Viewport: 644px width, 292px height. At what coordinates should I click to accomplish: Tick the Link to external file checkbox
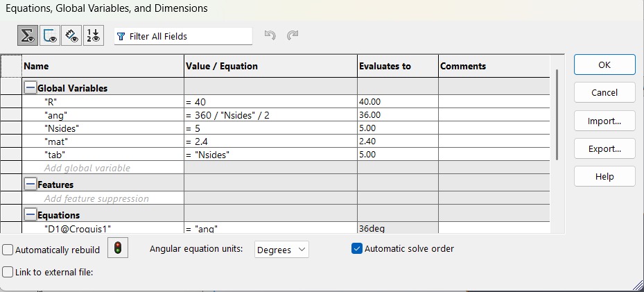(8, 272)
